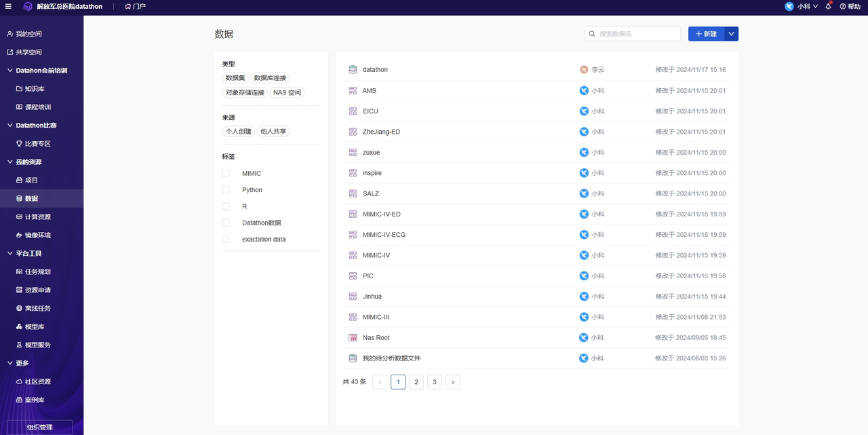Check the MIMIC tag checkbox
Viewport: 868px width, 435px height.
[x=225, y=173]
